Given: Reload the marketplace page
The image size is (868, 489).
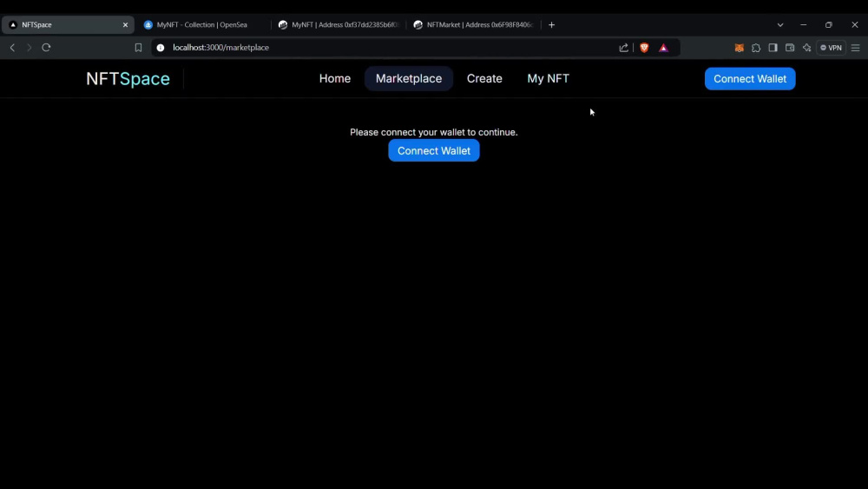Looking at the screenshot, I should point(47,48).
